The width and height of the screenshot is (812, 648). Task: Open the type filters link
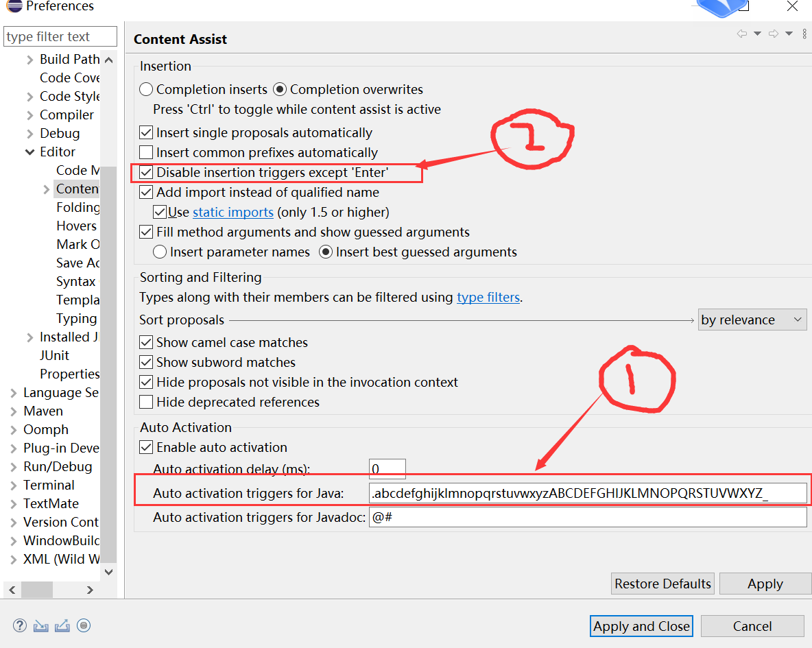click(488, 298)
